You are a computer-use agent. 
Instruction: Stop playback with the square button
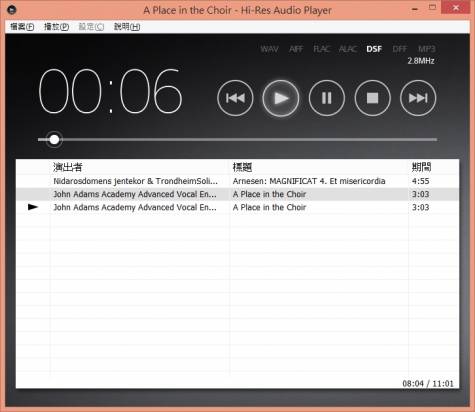tap(372, 98)
